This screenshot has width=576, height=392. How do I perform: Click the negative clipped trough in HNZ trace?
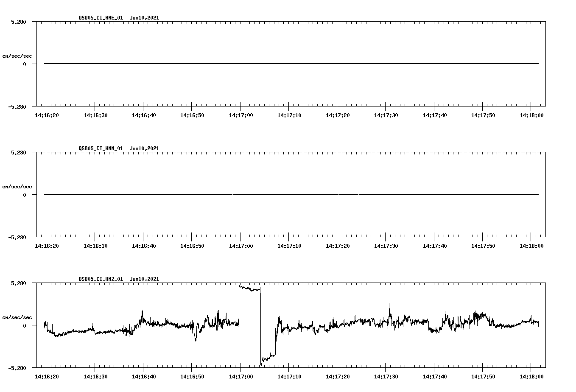[x=268, y=358]
